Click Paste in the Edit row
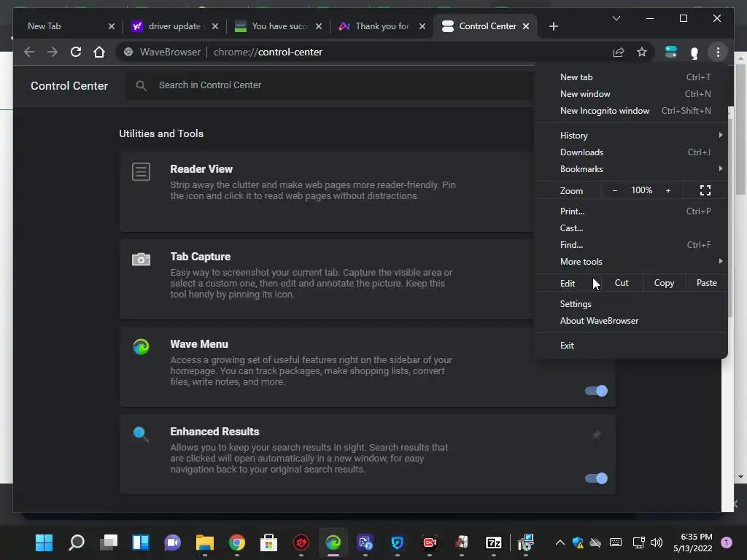Viewport: 747px width, 560px height. pyautogui.click(x=706, y=283)
